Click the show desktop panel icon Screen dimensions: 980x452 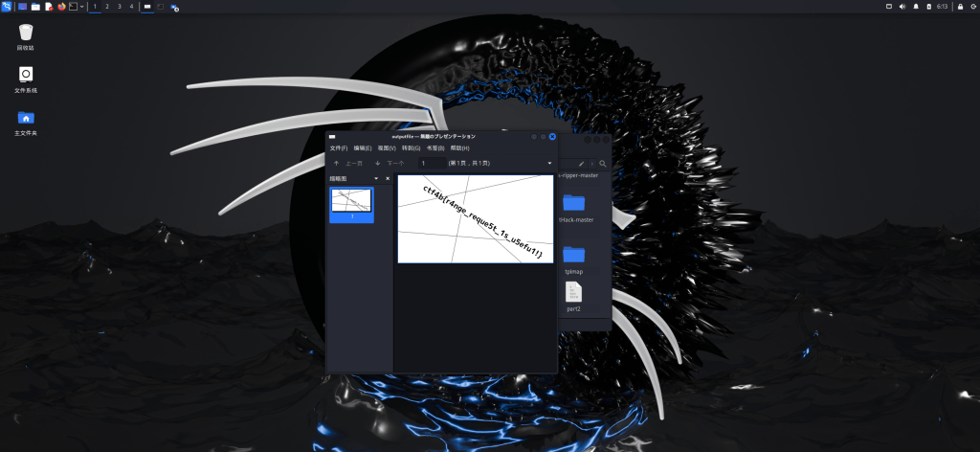(x=23, y=7)
